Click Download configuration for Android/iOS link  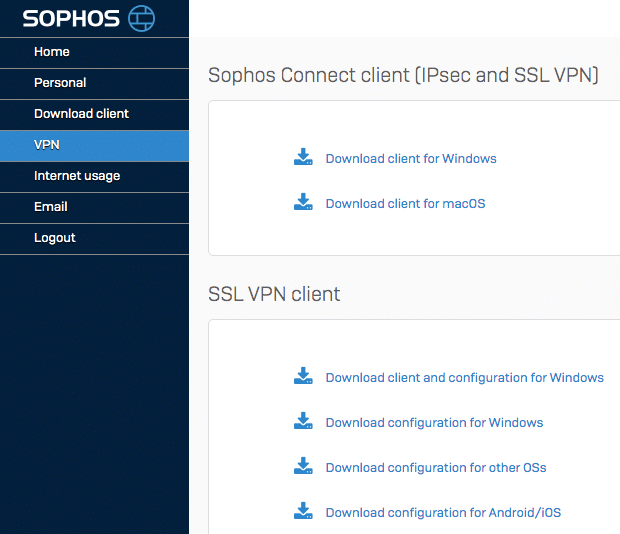pos(443,513)
